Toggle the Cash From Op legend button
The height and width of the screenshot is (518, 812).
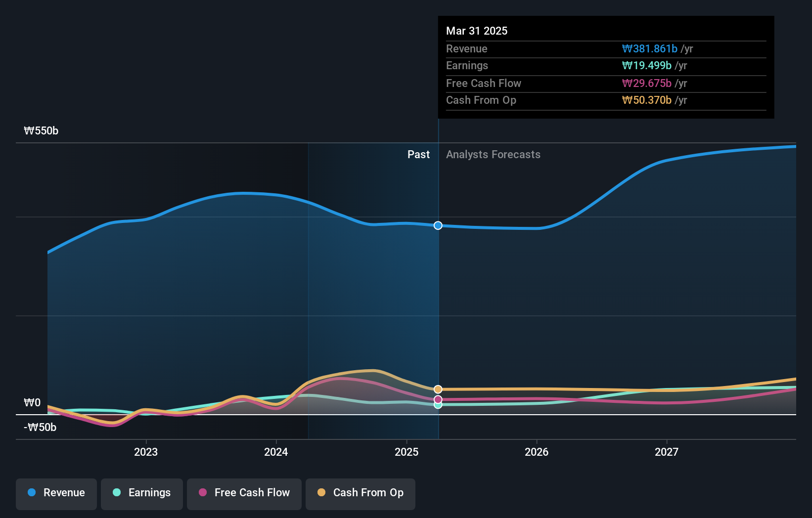pyautogui.click(x=361, y=494)
